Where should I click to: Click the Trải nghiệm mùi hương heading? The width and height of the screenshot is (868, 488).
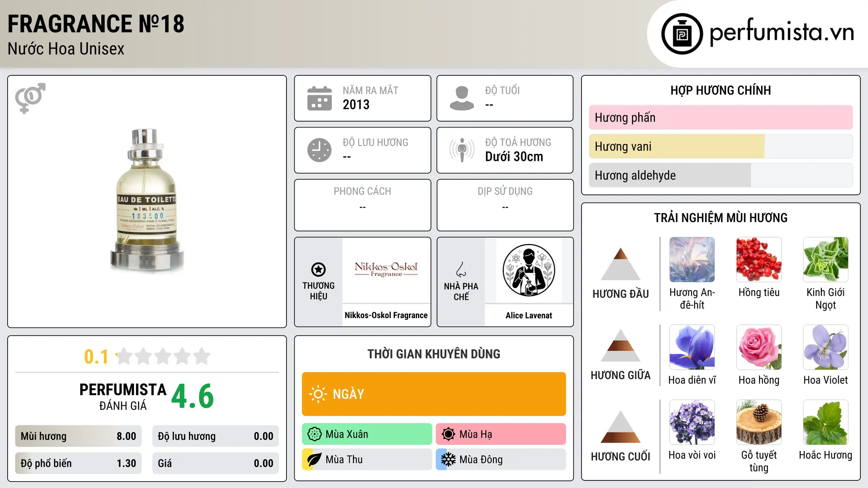click(x=721, y=218)
